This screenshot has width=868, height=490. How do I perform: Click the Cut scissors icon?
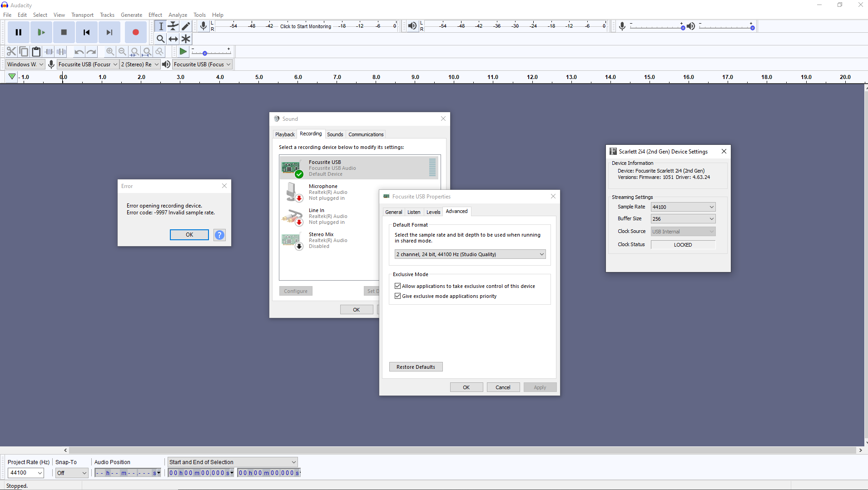coord(11,52)
